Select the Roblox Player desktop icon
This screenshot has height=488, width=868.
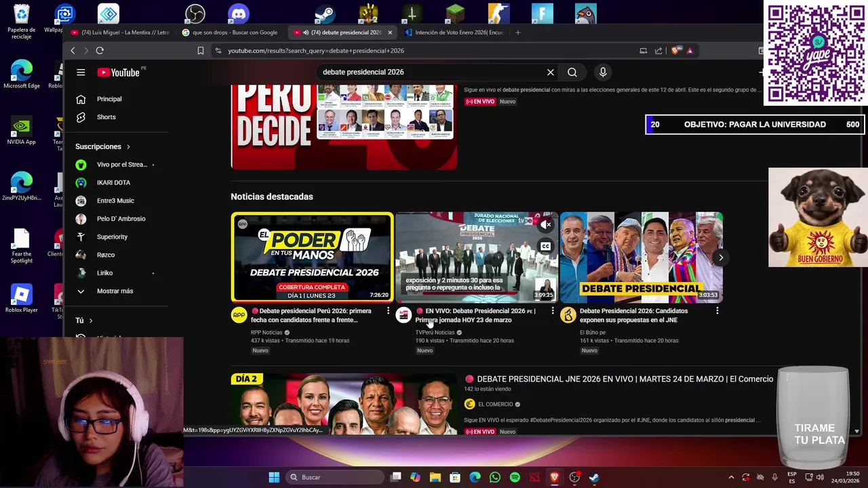click(22, 299)
